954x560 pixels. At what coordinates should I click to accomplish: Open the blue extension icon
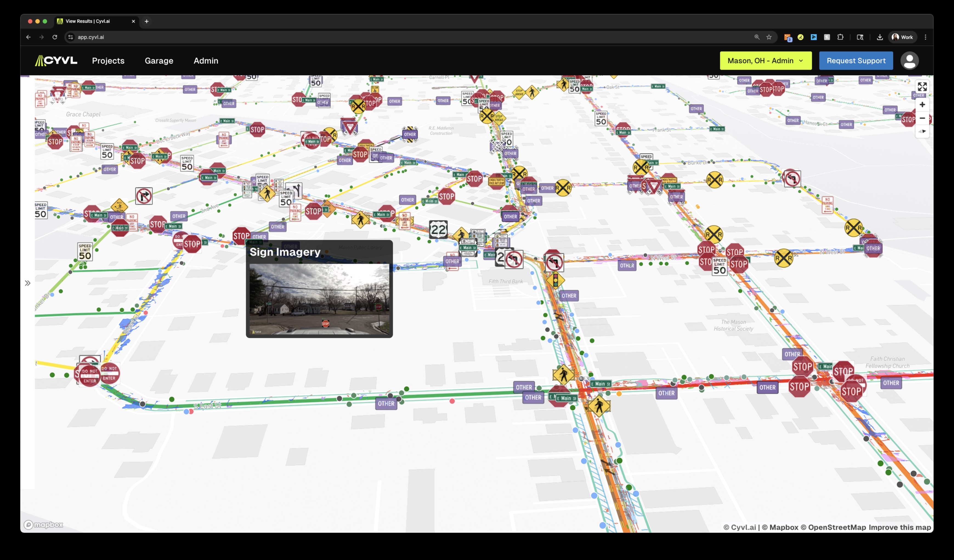[814, 37]
